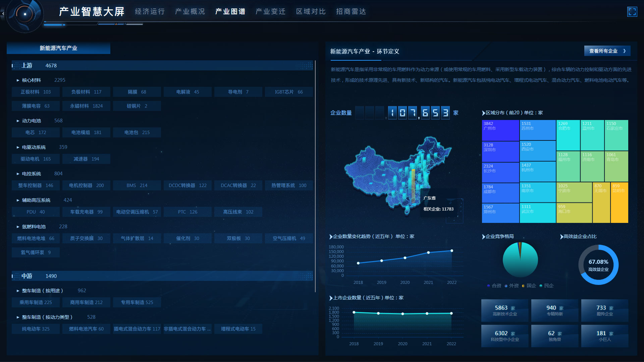Click the circular logo emblem in header
The image size is (644, 362).
(25, 14)
